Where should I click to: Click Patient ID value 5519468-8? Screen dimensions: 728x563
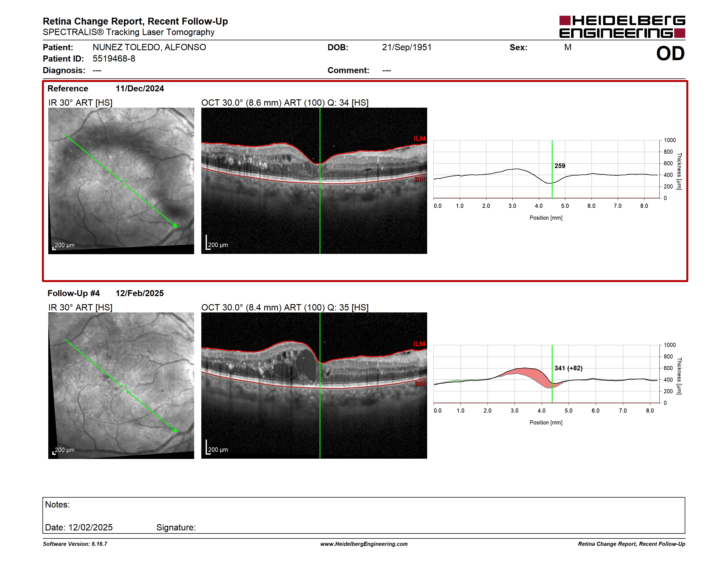click(x=114, y=59)
